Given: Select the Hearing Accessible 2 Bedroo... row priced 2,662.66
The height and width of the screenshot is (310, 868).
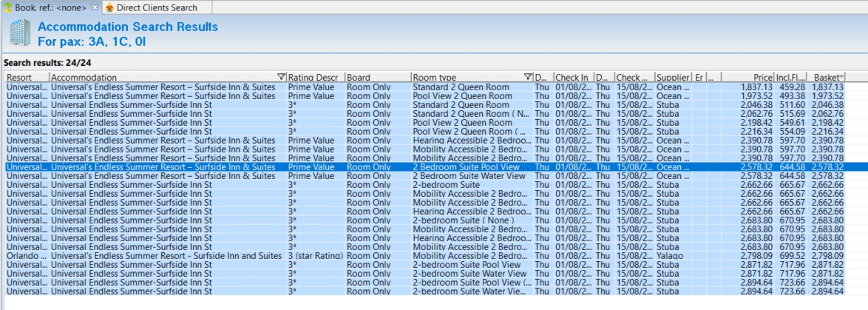Looking at the screenshot, I should click(x=425, y=212).
